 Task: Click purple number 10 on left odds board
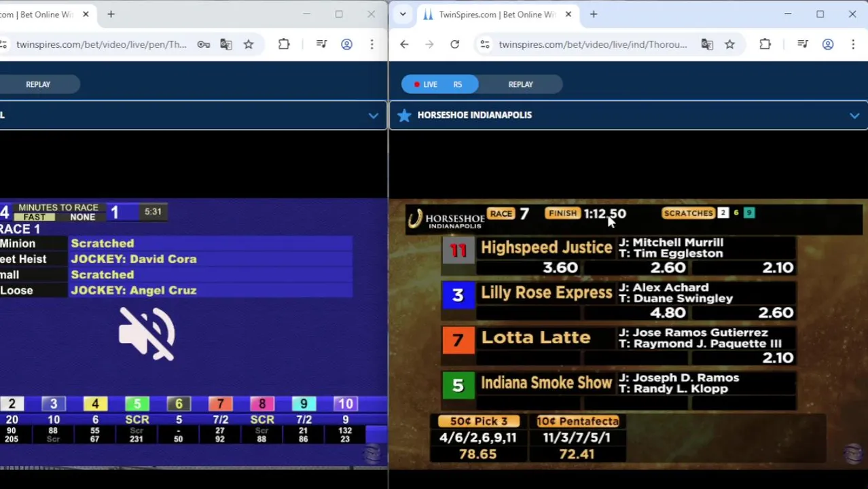pos(345,404)
